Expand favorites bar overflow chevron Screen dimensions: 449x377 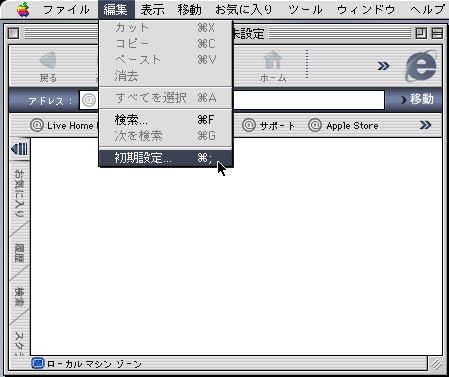pyautogui.click(x=425, y=125)
